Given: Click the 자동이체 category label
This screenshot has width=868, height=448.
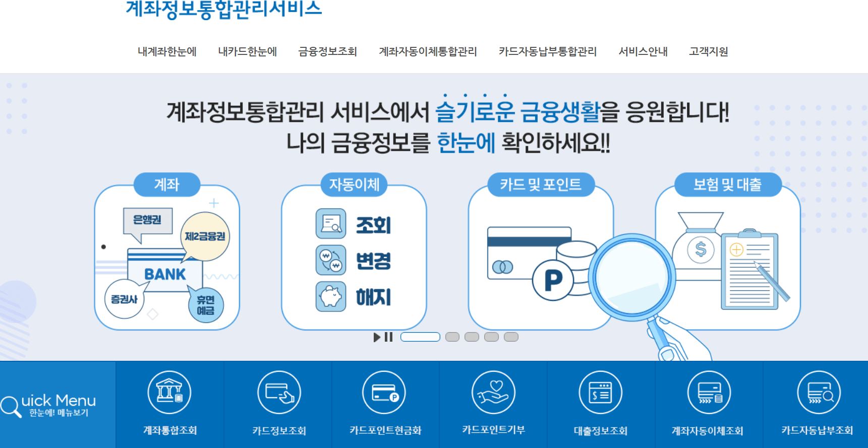Looking at the screenshot, I should tap(354, 184).
